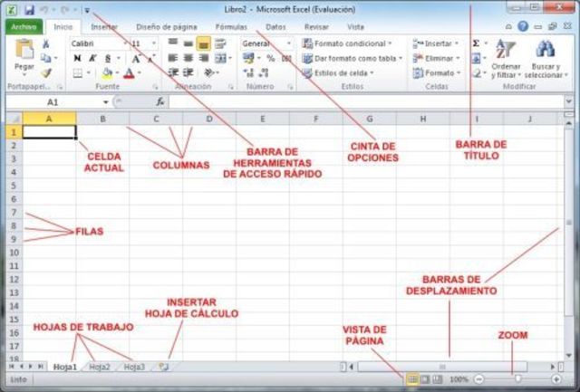The image size is (580, 392).
Task: Open Estilos de celda dropdown
Action: point(338,73)
